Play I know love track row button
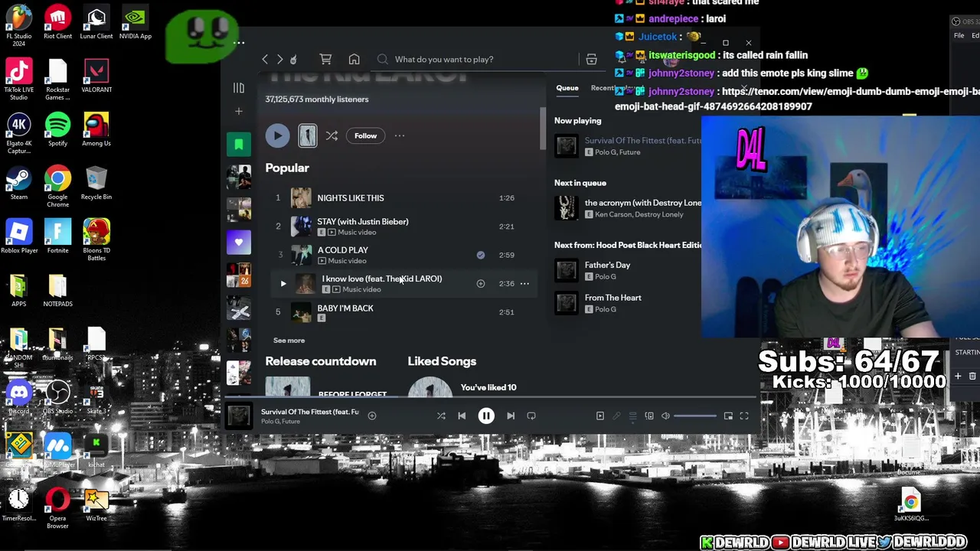This screenshot has width=980, height=551. (283, 284)
